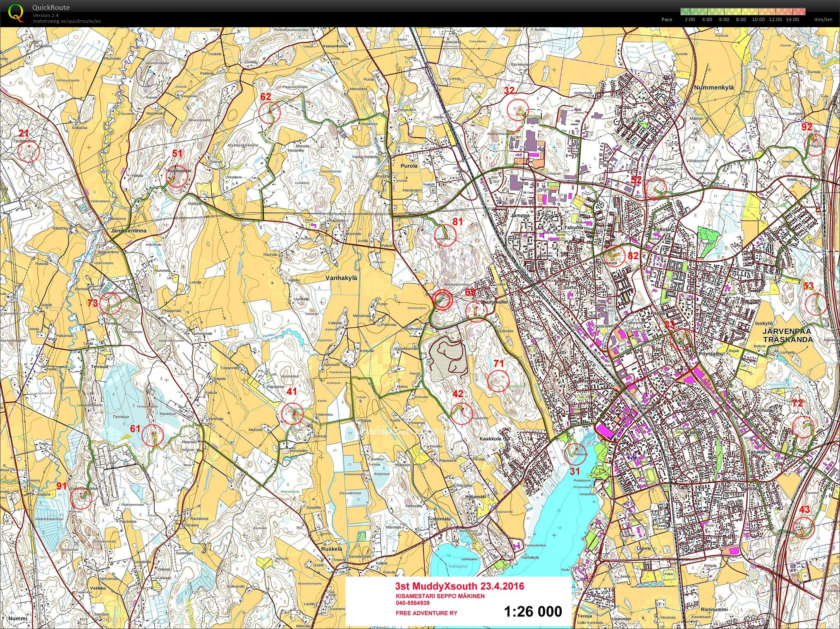Select control circle 51 near Kukkumäki
The height and width of the screenshot is (629, 840).
(177, 177)
